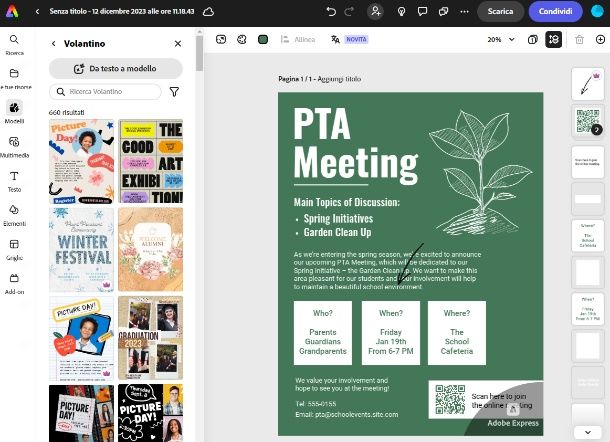Open Le tue risorse folder panel
Image resolution: width=610 pixels, height=442 pixels.
(x=14, y=79)
